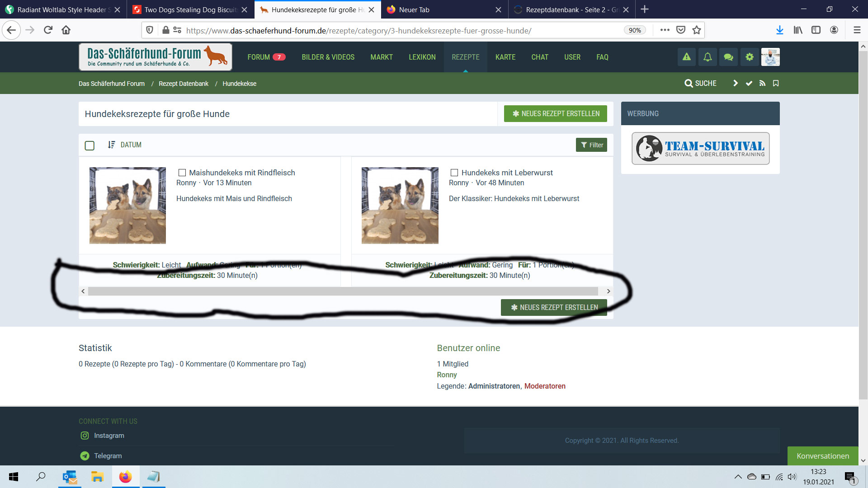This screenshot has width=868, height=488.
Task: Open the Rezept Datenbank breadcrumb link
Action: tap(183, 84)
